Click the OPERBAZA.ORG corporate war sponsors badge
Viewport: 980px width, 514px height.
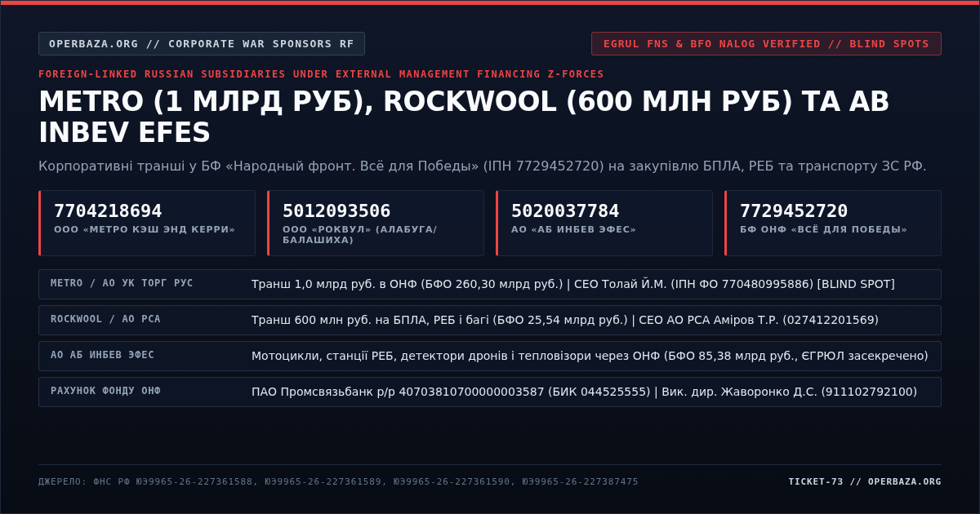coord(202,44)
